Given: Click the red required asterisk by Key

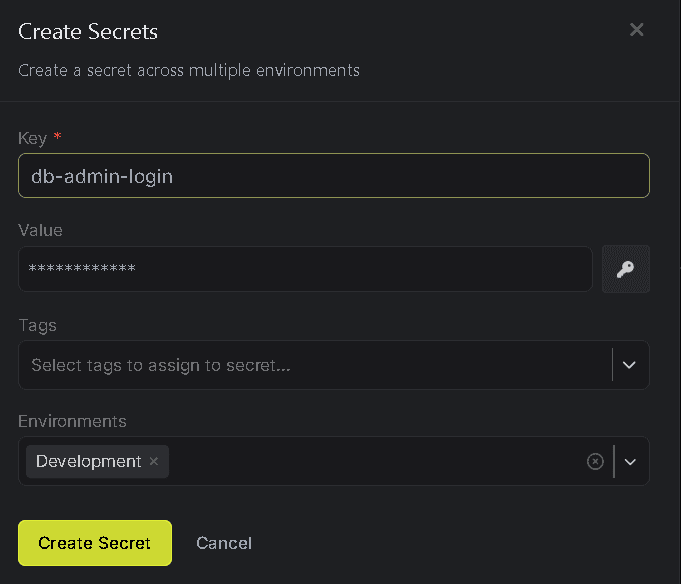Looking at the screenshot, I should point(57,136).
